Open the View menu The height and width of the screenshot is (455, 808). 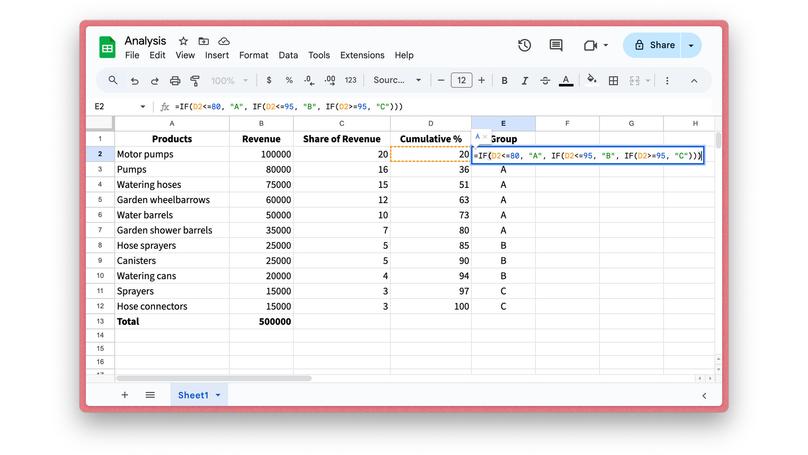[185, 55]
